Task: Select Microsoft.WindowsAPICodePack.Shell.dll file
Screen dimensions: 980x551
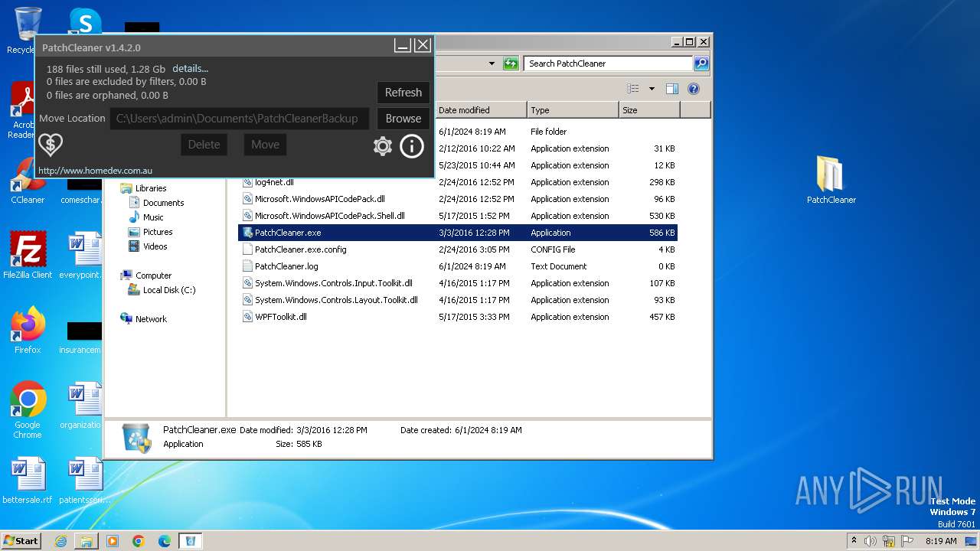Action: click(x=329, y=216)
